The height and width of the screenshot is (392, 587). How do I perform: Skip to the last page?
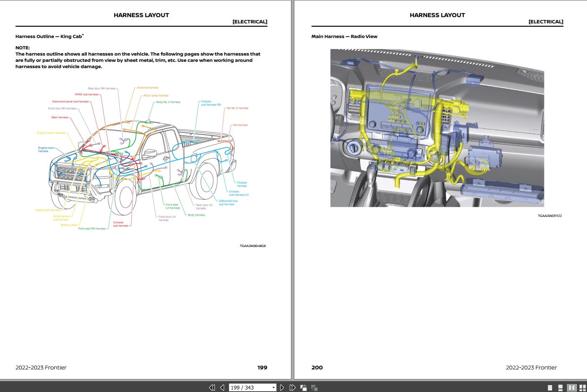point(292,387)
